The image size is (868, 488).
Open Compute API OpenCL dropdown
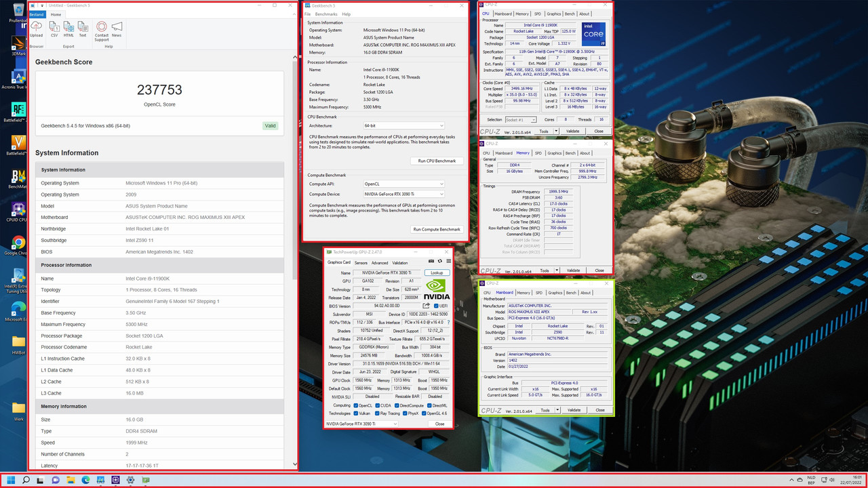tap(403, 184)
